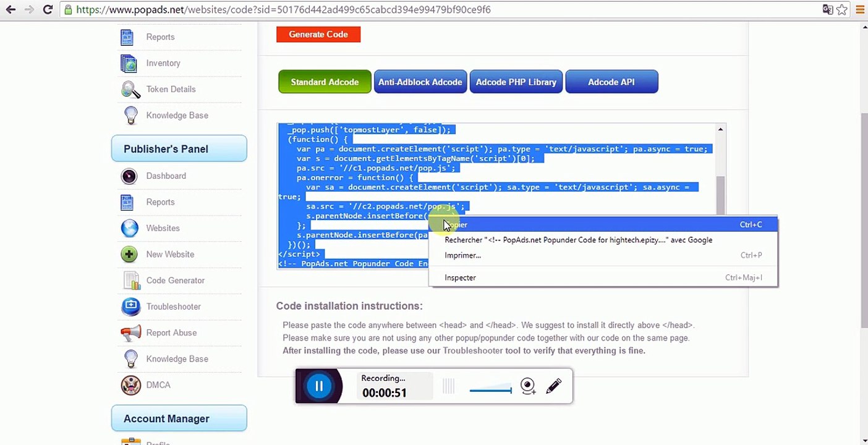
Task: Open the Inventory sidebar link
Action: (x=163, y=63)
